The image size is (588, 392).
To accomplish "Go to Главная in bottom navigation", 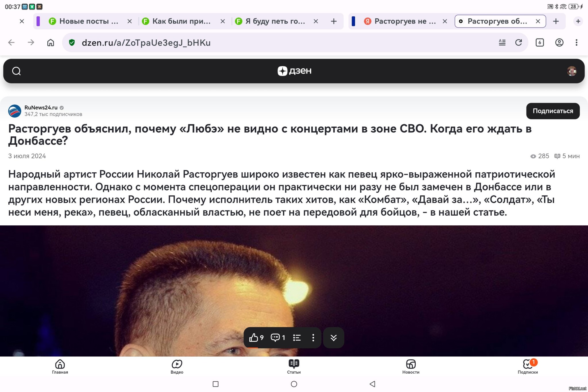I will pyautogui.click(x=60, y=367).
